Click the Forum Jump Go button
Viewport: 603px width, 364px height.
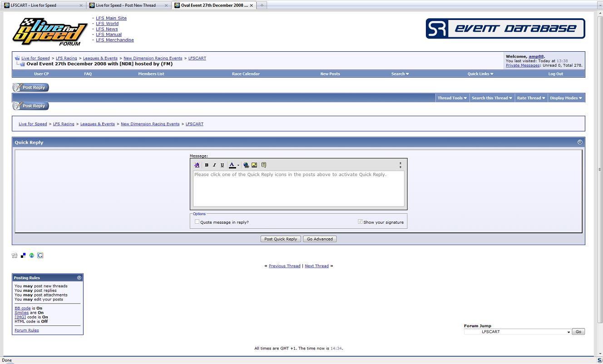(x=578, y=332)
